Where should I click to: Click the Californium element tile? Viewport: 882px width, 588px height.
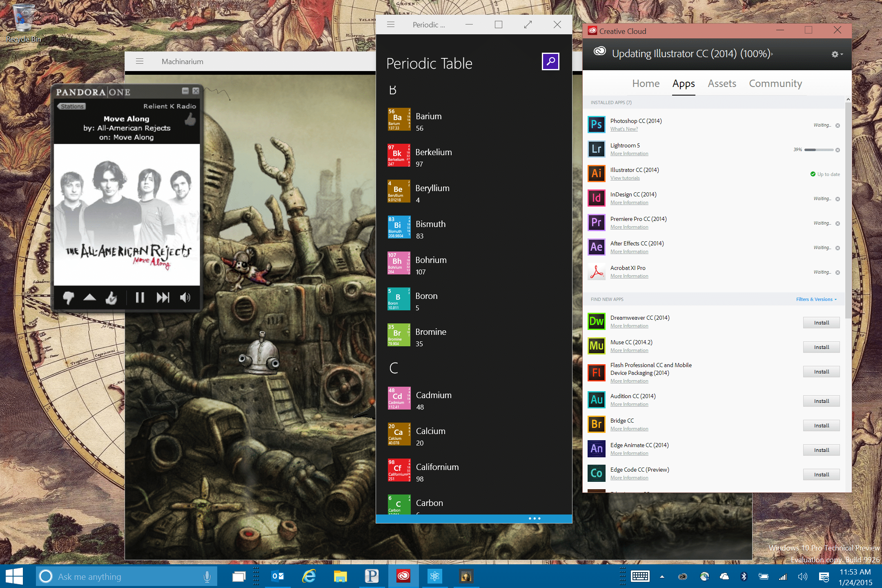click(399, 470)
